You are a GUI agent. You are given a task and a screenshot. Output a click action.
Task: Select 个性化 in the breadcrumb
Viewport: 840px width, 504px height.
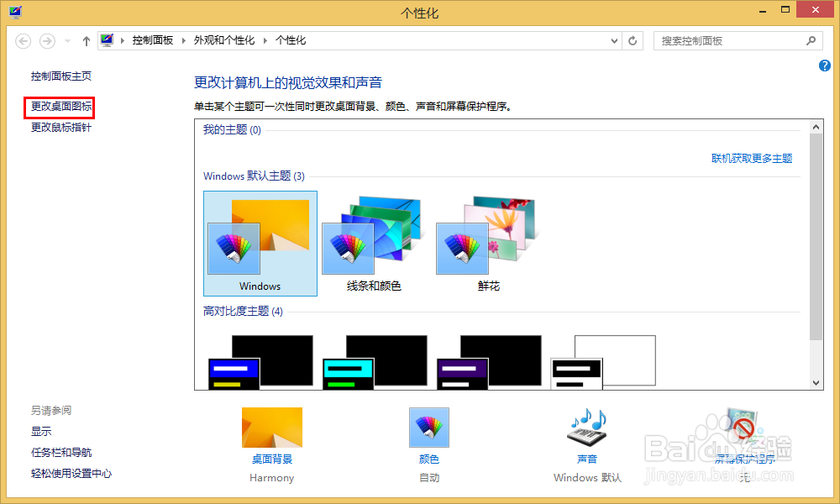(291, 40)
